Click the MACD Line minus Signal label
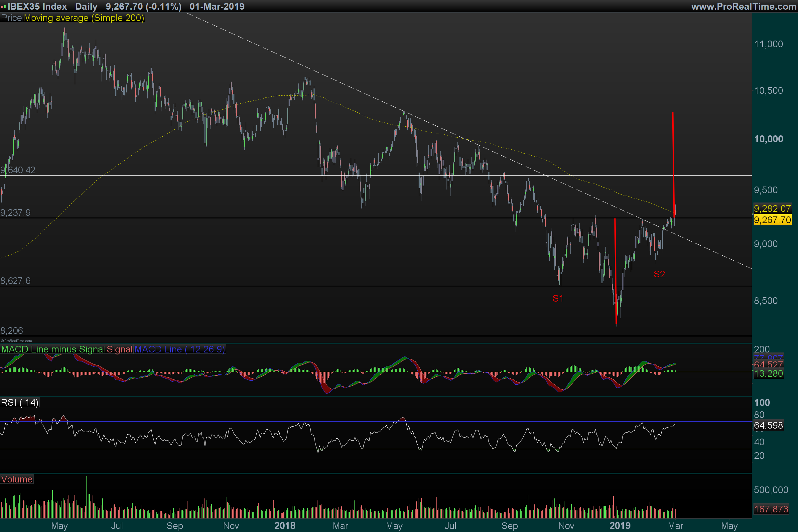The image size is (798, 532). coord(53,349)
